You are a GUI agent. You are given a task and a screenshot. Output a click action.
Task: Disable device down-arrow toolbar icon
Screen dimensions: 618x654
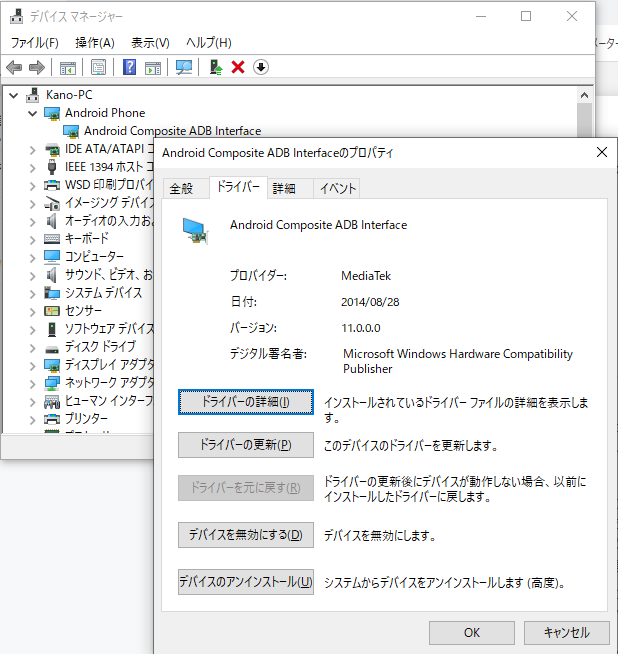click(x=261, y=67)
